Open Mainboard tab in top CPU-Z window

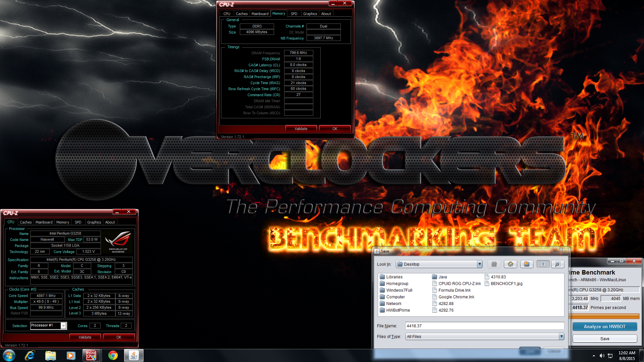(260, 14)
